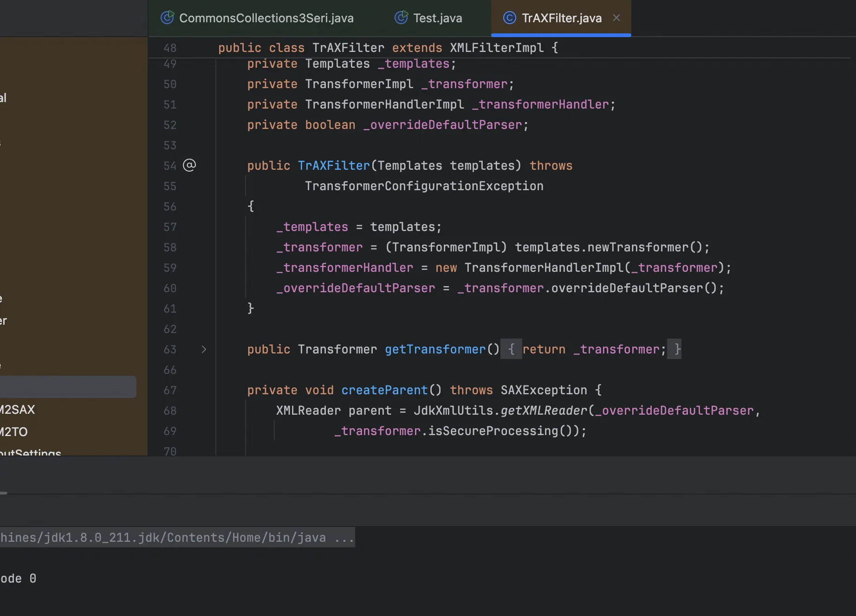Click the getXMLReader call on line 68
The height and width of the screenshot is (616, 856).
click(x=544, y=411)
